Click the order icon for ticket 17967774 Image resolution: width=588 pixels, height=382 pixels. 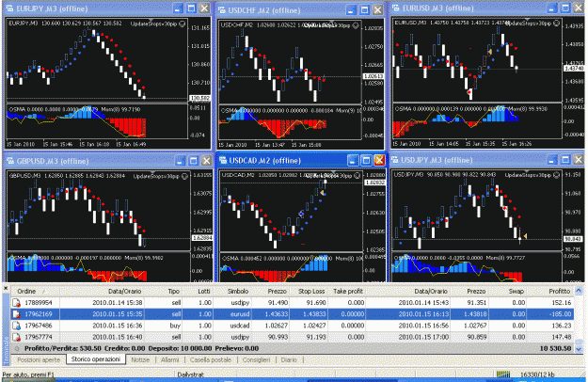17,337
